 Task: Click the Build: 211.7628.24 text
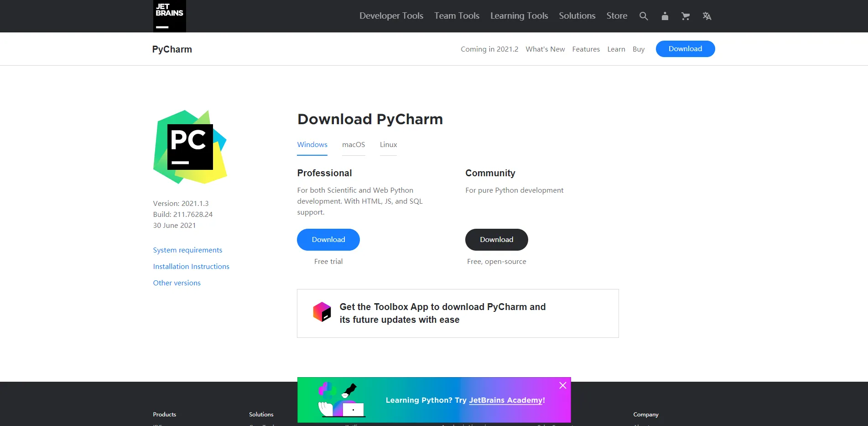click(x=183, y=215)
